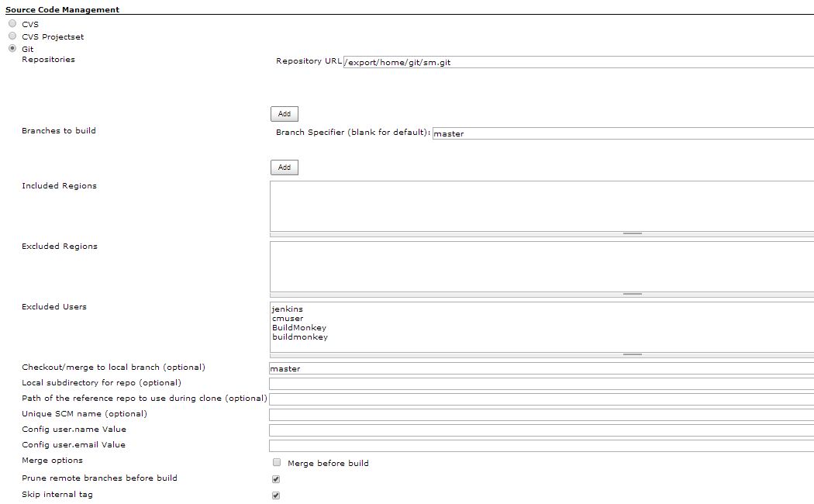Click the Unique SCM name field
This screenshot has width=814, height=504.
[541, 414]
